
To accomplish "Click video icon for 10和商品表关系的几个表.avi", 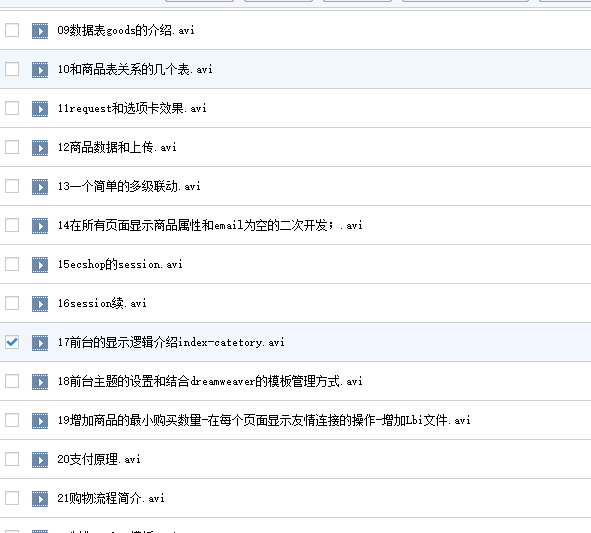I will tap(40, 70).
